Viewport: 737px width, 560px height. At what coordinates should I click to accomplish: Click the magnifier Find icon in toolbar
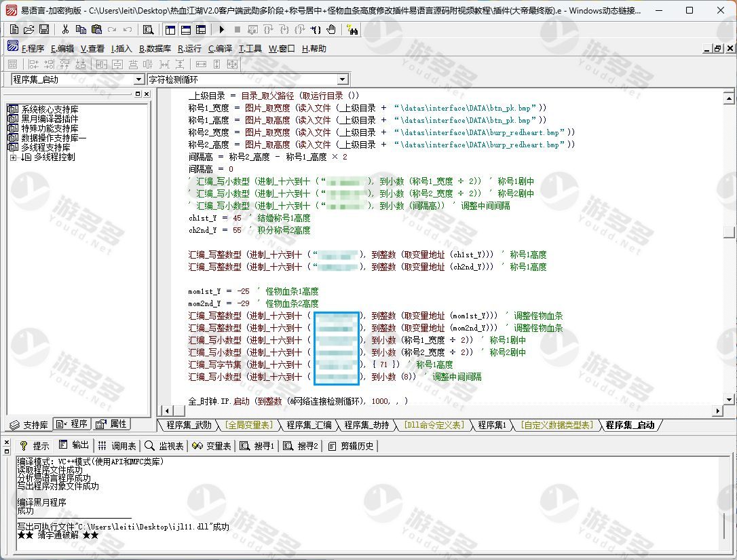tap(148, 29)
